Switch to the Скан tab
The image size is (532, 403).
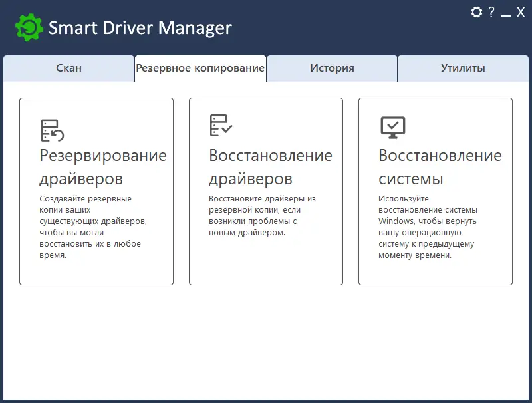pos(68,67)
